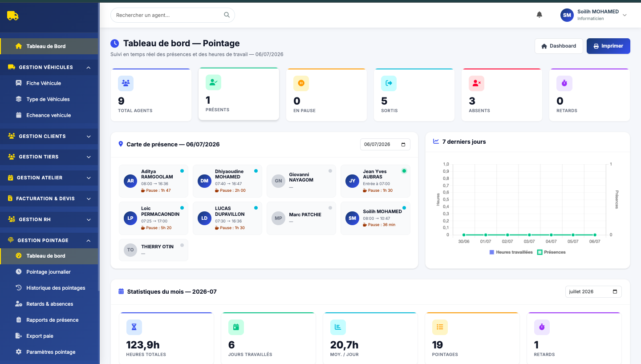
Task: Click the Sortis exit icon
Action: tap(389, 83)
